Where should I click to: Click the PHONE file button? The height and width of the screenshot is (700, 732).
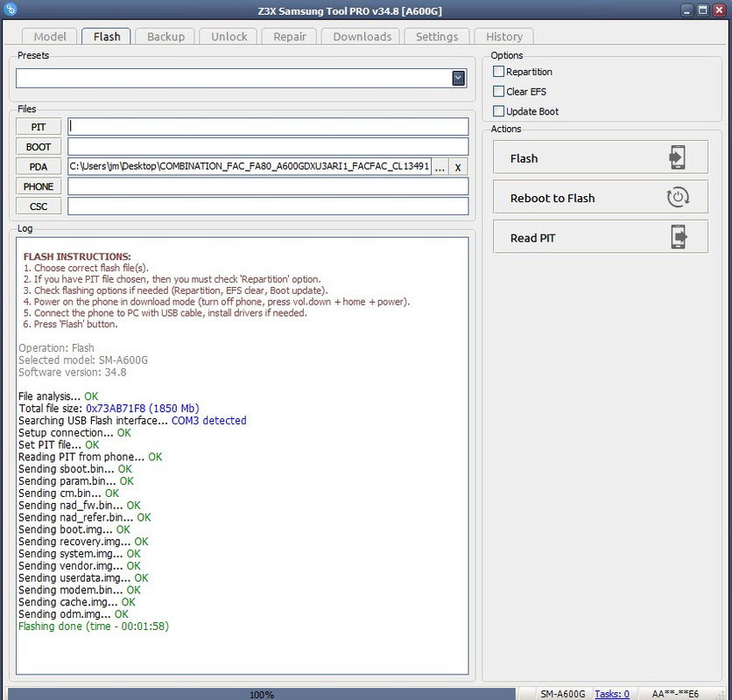(x=39, y=186)
